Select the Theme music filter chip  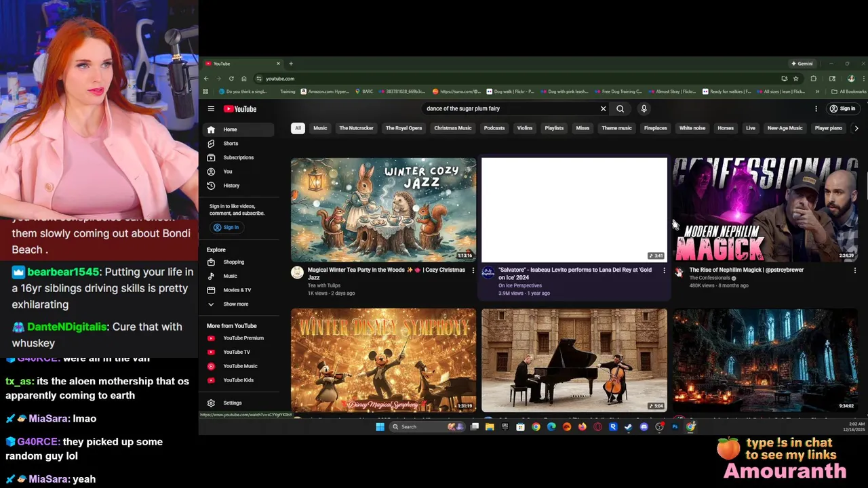point(616,128)
